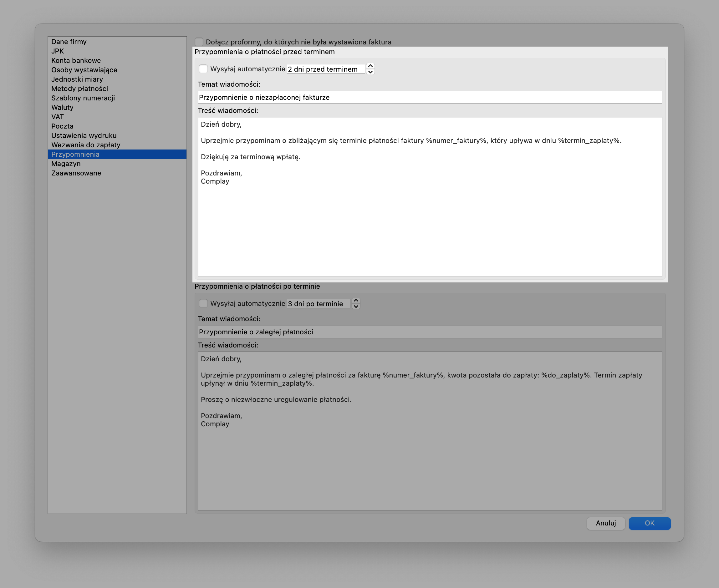The height and width of the screenshot is (588, 719).
Task: Select VAT settings category
Action: tap(117, 117)
